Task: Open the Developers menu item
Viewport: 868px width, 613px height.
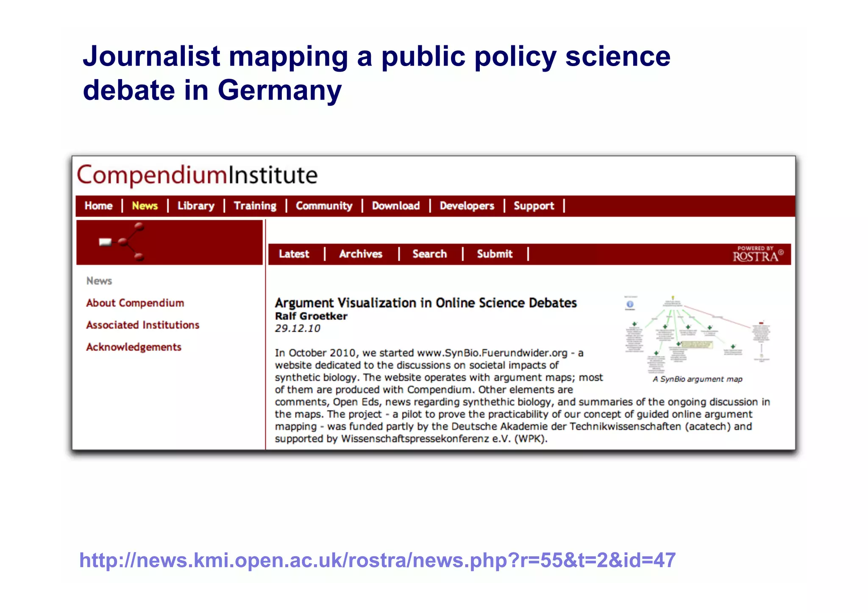Action: coord(467,206)
